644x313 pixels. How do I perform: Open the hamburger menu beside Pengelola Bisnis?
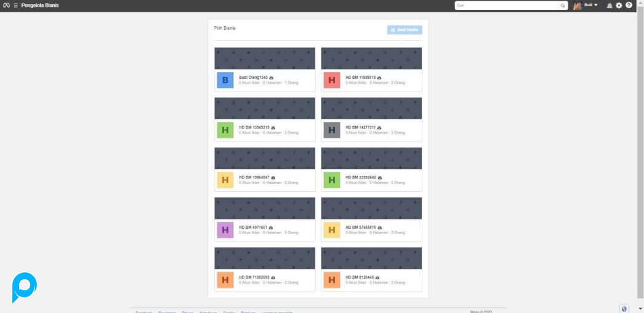point(15,5)
